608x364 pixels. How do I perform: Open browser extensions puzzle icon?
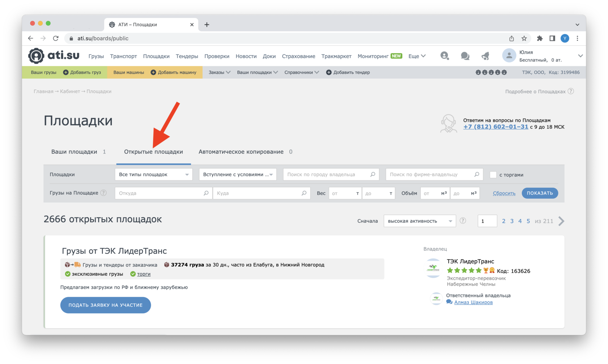[x=540, y=38]
